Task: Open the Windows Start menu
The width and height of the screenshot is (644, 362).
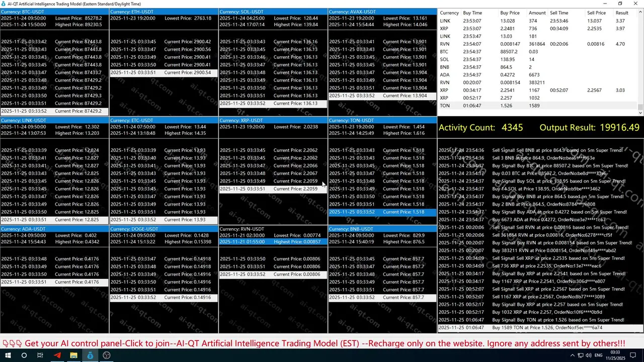Action: 8,355
